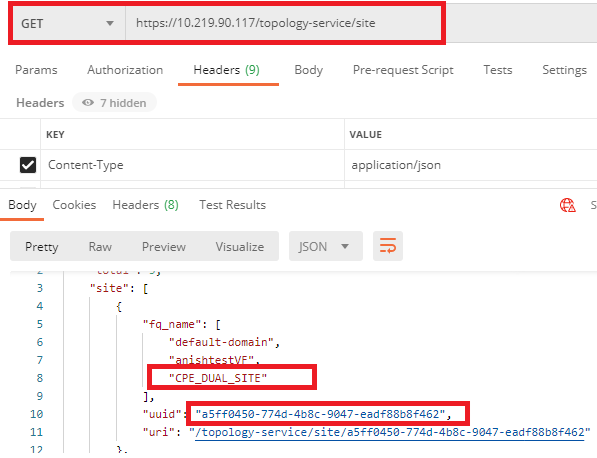Viewport: 597px width, 458px height.
Task: Go to the Tests tab
Action: click(498, 70)
